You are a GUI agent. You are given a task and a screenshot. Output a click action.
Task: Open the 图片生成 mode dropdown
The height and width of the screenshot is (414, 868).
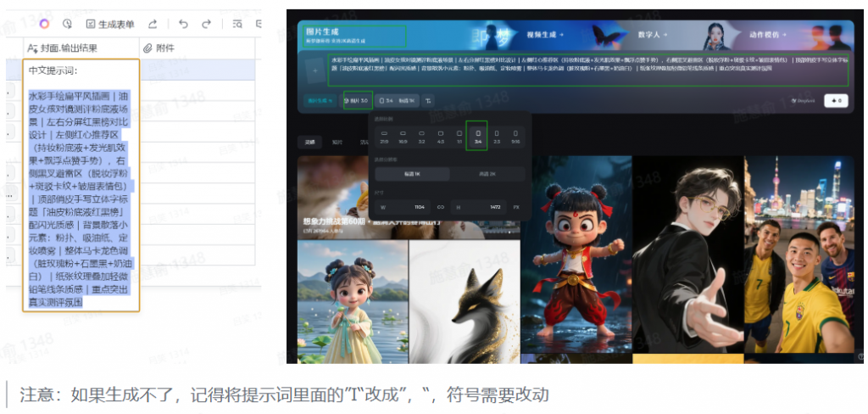tap(320, 101)
